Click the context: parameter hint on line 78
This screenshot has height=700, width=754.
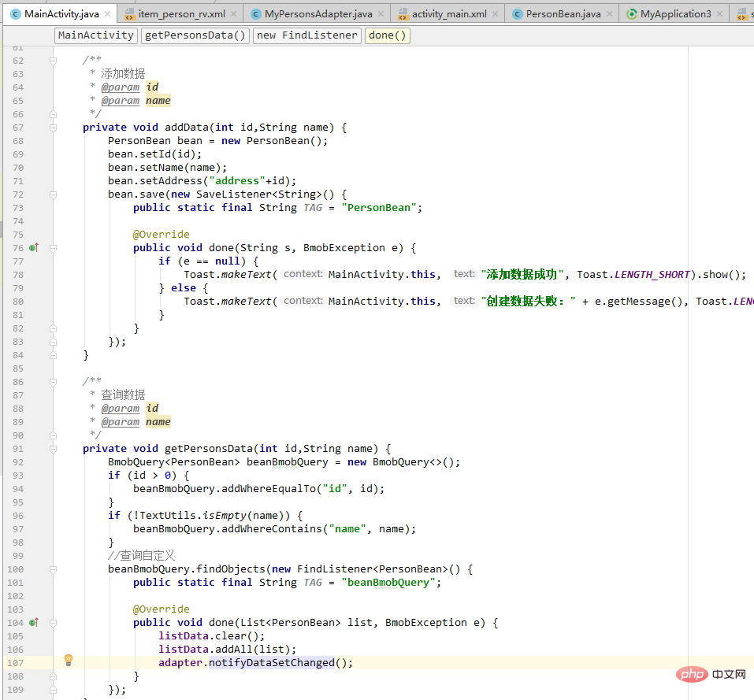pyautogui.click(x=303, y=274)
